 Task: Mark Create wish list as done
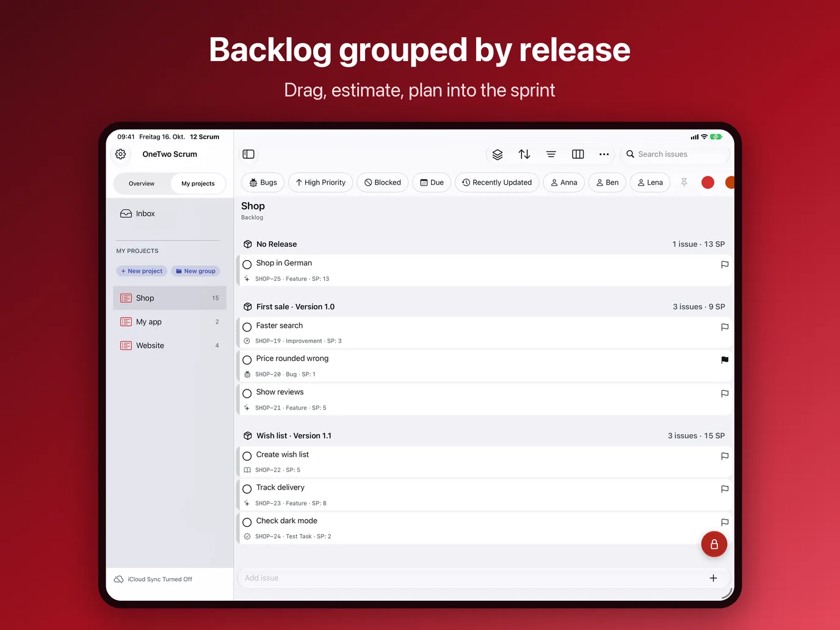[x=247, y=456]
